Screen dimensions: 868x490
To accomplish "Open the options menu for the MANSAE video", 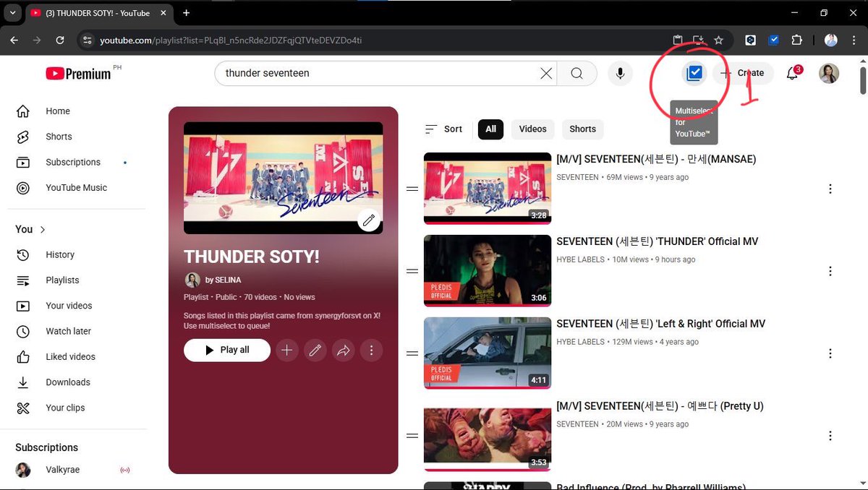I will 830,189.
